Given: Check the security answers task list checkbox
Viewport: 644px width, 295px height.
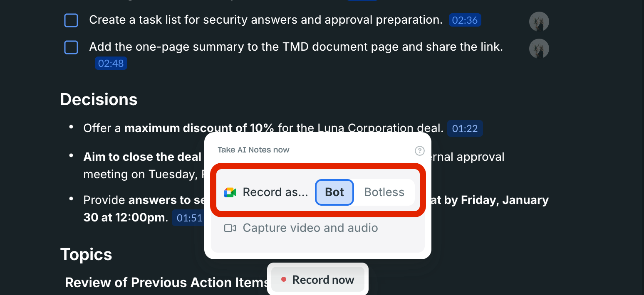Looking at the screenshot, I should (71, 20).
